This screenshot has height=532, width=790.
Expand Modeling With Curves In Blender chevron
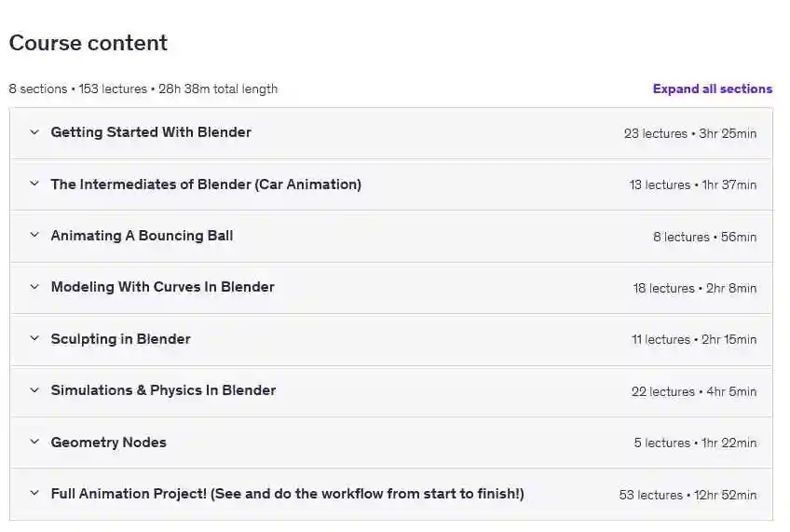click(x=34, y=287)
